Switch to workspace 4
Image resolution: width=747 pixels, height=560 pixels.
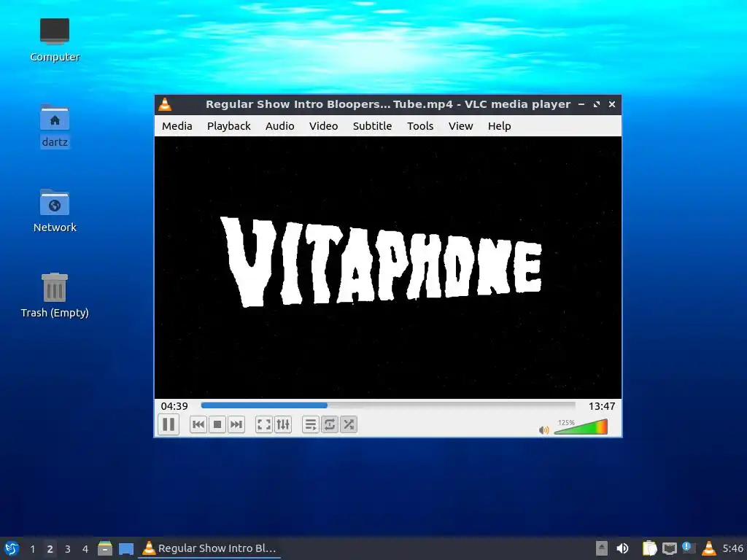(x=85, y=548)
